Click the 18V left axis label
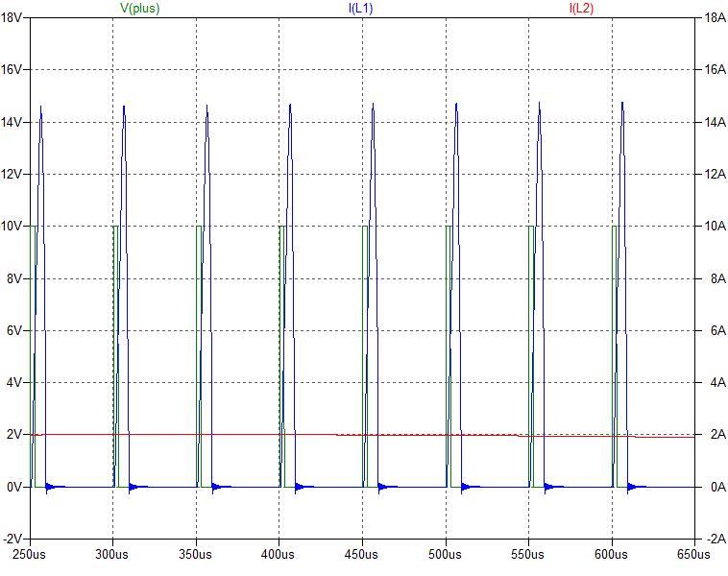Image resolution: width=728 pixels, height=576 pixels. click(x=12, y=18)
